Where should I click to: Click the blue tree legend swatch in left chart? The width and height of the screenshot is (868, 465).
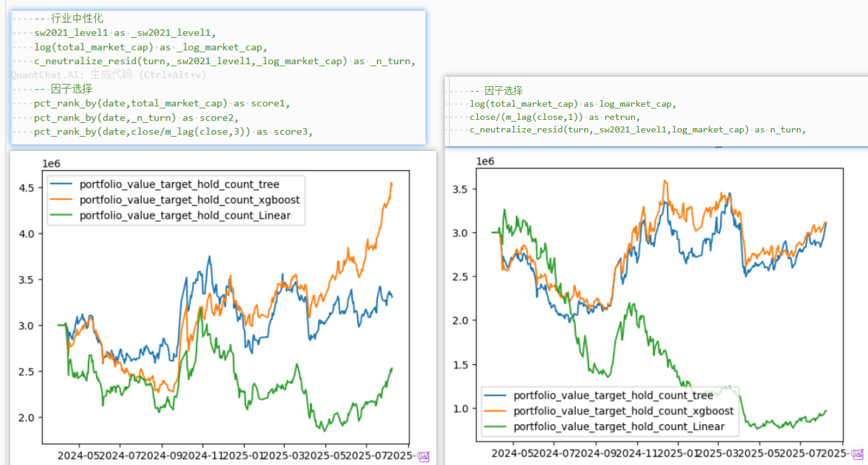pyautogui.click(x=62, y=184)
